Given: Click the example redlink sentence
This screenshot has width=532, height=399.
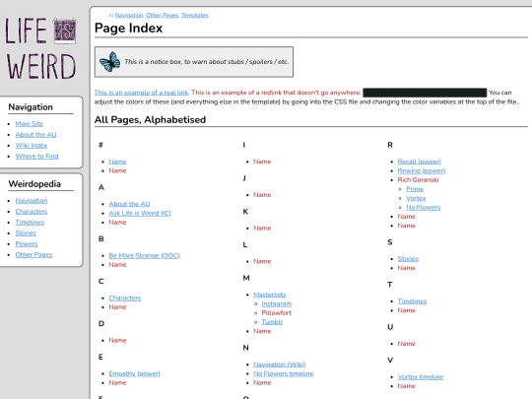Looking at the screenshot, I should (276, 93).
